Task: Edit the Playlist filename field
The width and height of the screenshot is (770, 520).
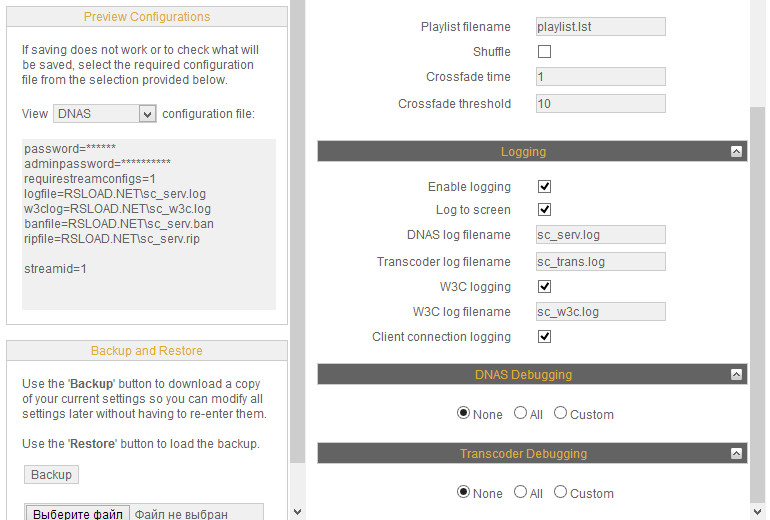Action: tap(600, 27)
